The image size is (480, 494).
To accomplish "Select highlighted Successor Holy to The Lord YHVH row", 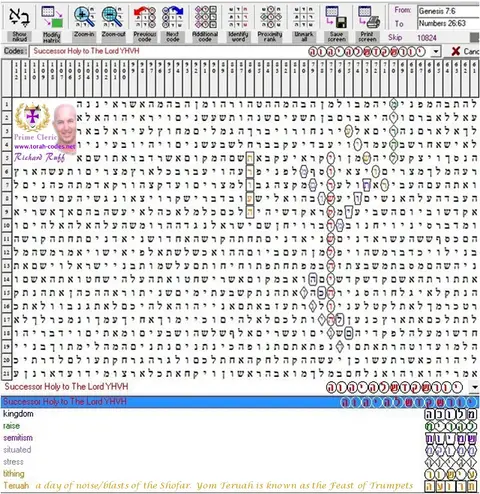I will tap(240, 402).
